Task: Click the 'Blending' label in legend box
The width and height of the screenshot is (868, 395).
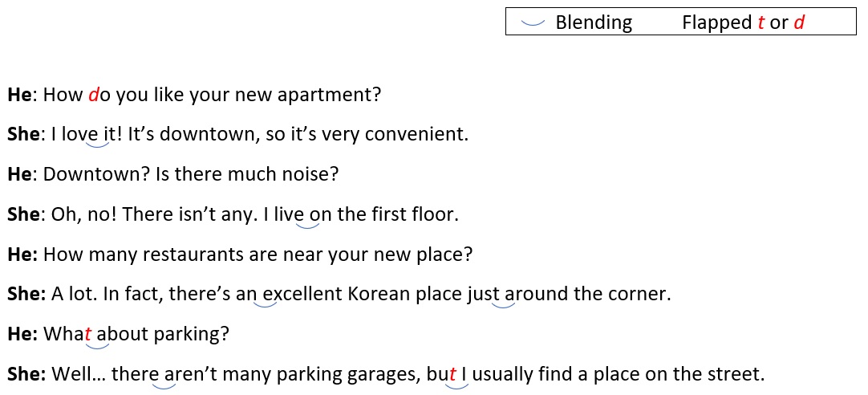Action: tap(594, 22)
